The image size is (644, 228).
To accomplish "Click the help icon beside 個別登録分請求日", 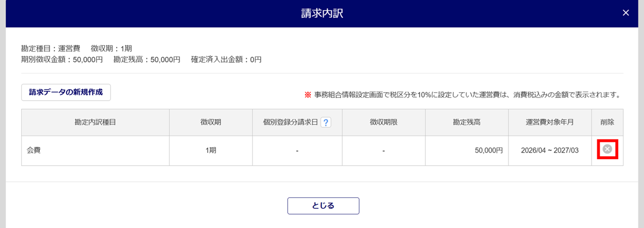I will tap(326, 123).
